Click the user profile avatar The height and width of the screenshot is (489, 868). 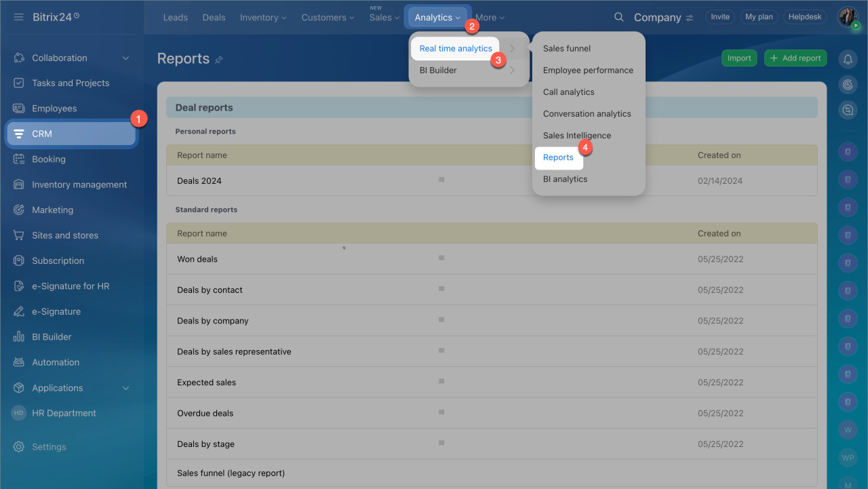coord(847,16)
